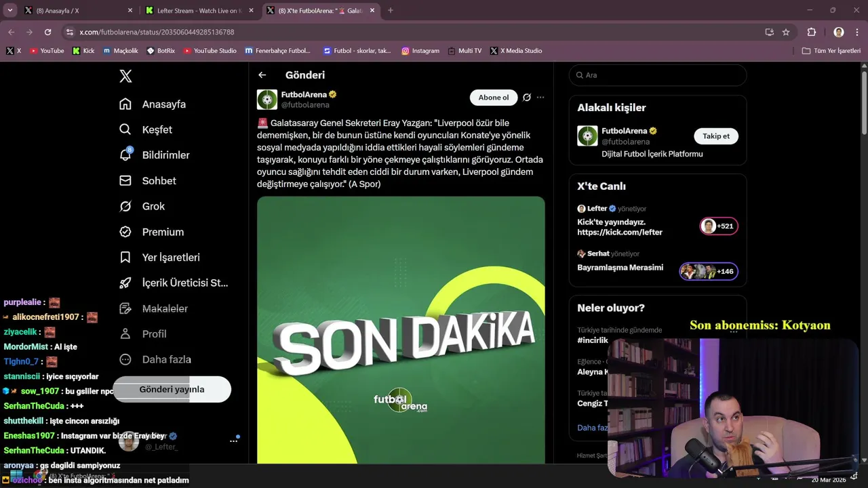Click browser back button
This screenshot has height=488, width=868.
[x=12, y=32]
